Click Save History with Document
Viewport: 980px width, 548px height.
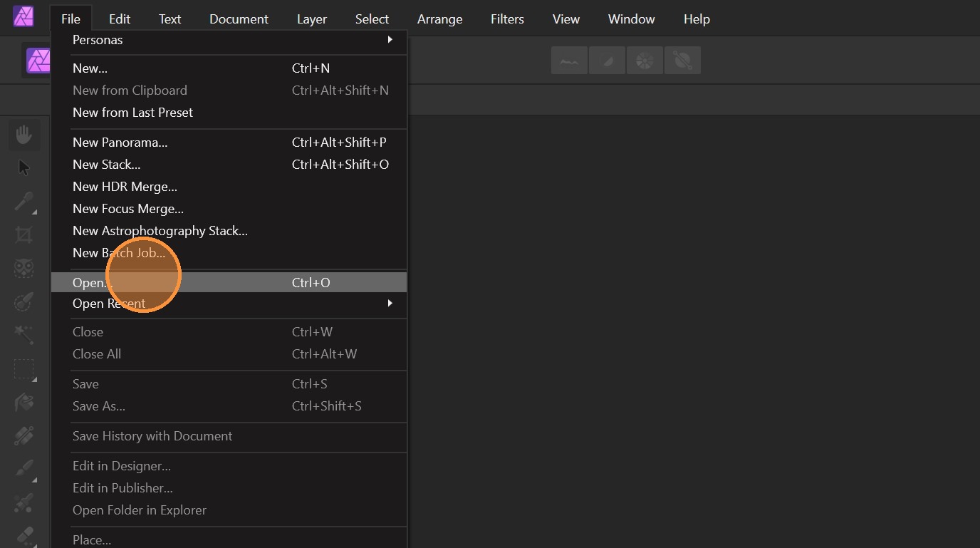tap(229, 436)
